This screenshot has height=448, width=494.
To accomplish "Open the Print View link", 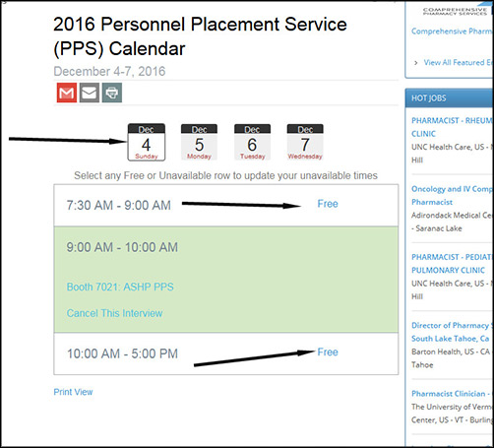I will [x=73, y=392].
